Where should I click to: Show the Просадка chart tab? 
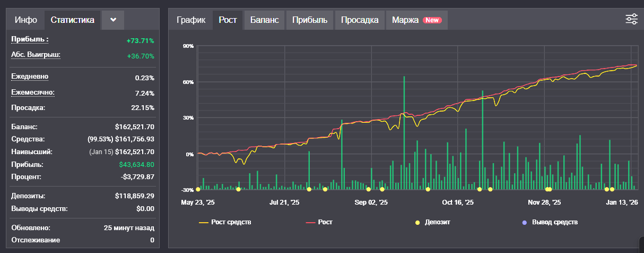tap(360, 20)
